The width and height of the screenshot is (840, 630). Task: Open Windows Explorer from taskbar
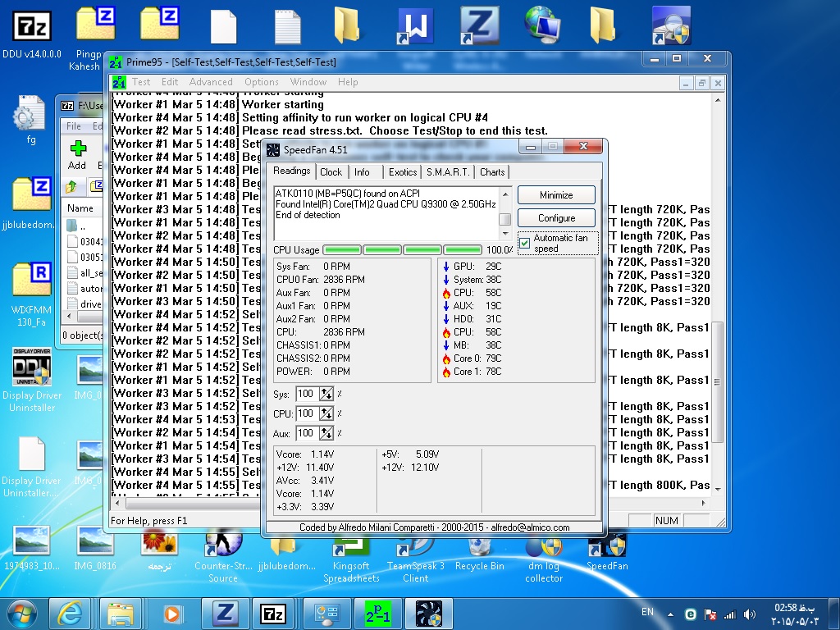pos(121,614)
